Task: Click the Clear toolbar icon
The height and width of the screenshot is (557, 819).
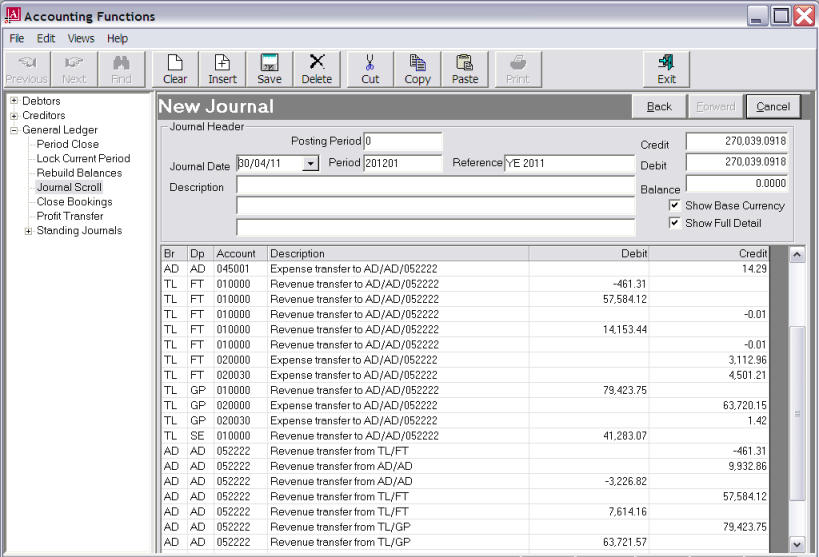Action: (175, 68)
